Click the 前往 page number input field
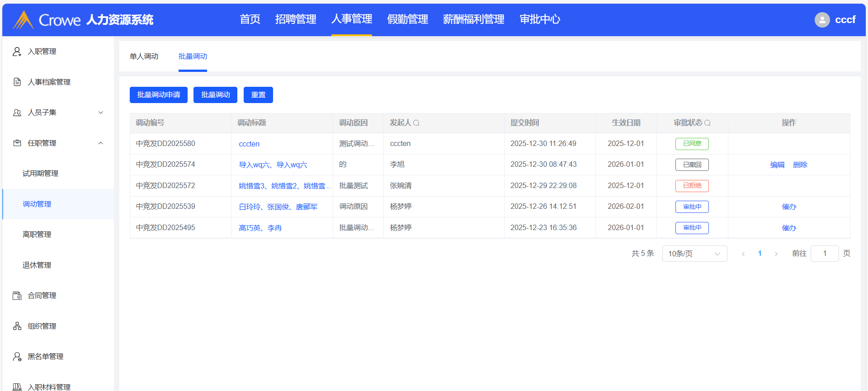Image resolution: width=868 pixels, height=391 pixels. 824,254
